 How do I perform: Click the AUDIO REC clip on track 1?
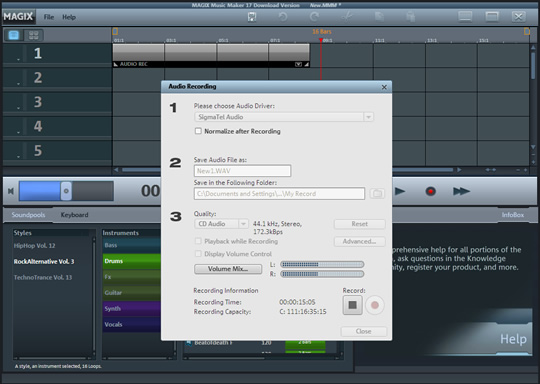tap(211, 55)
